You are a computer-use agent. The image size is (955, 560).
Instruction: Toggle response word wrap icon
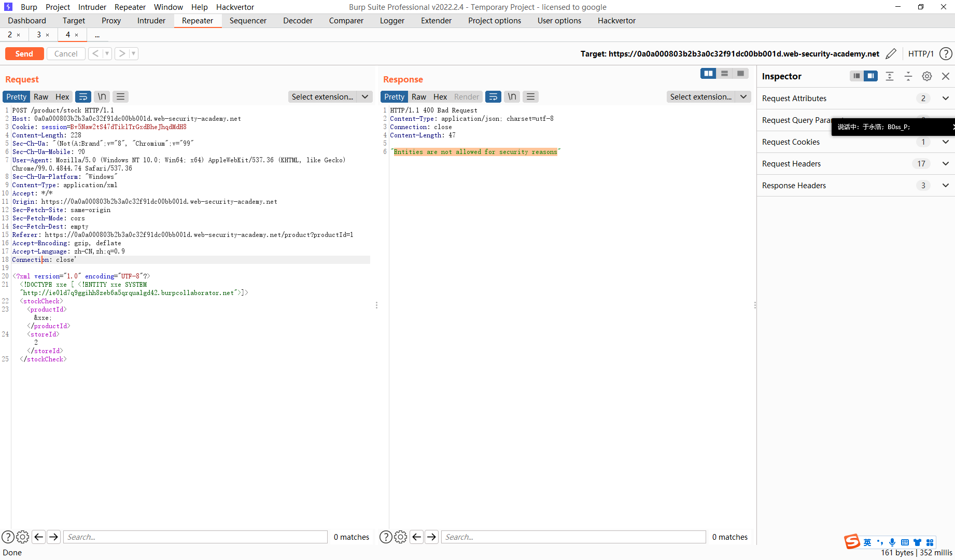[493, 96]
